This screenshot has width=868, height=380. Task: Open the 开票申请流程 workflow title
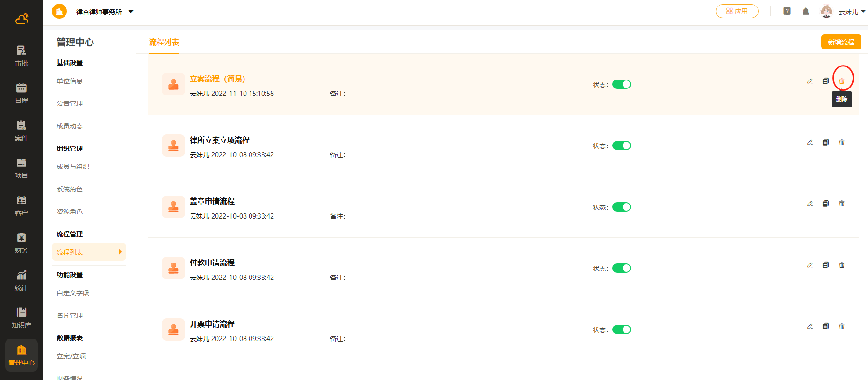[212, 324]
